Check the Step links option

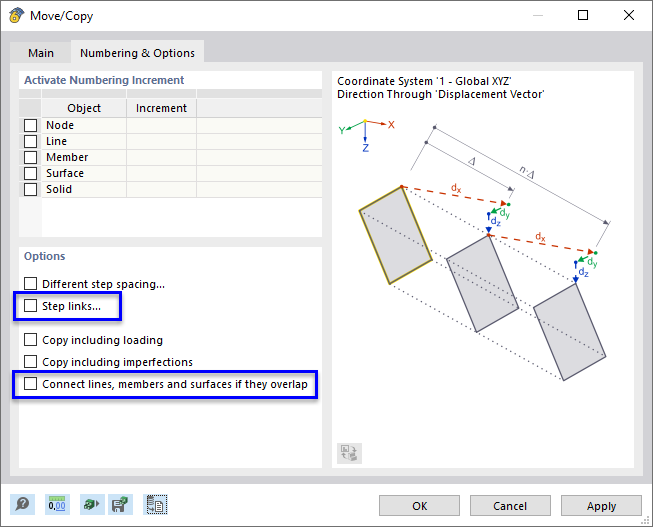click(x=30, y=306)
